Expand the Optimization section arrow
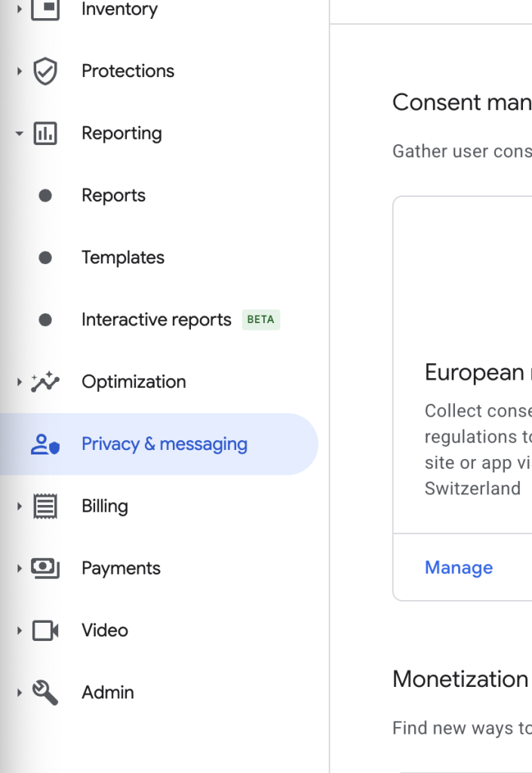The height and width of the screenshot is (773, 532). 19,381
